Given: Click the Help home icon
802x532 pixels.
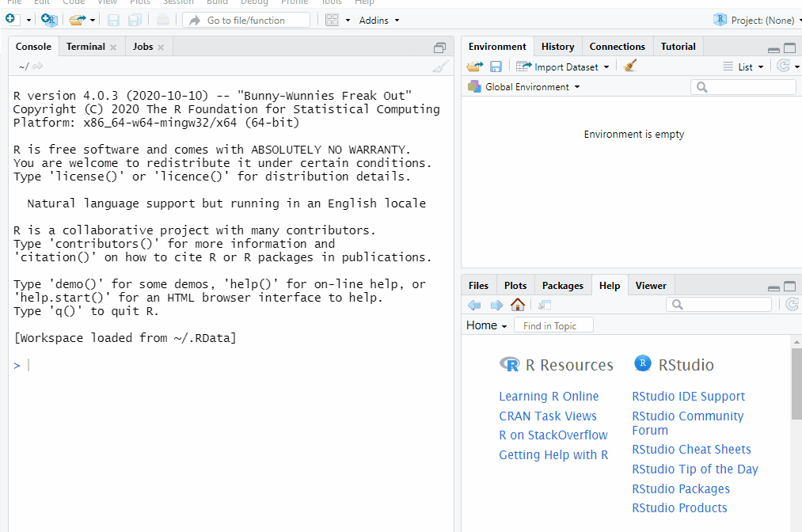Looking at the screenshot, I should coord(518,305).
